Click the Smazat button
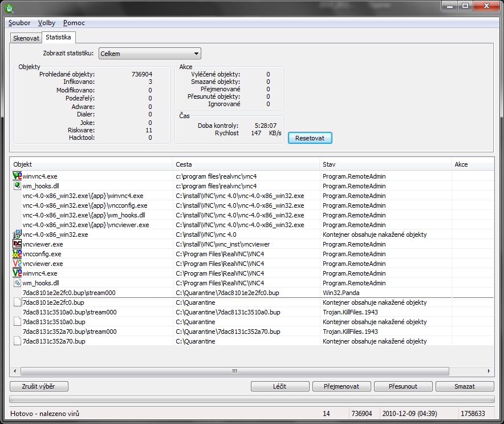504x424 pixels. pyautogui.click(x=464, y=386)
